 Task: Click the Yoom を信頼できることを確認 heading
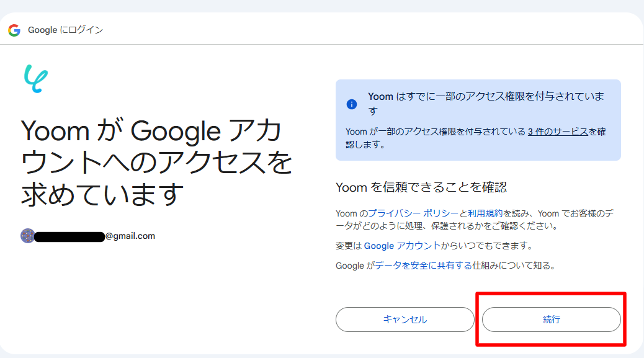tap(421, 187)
